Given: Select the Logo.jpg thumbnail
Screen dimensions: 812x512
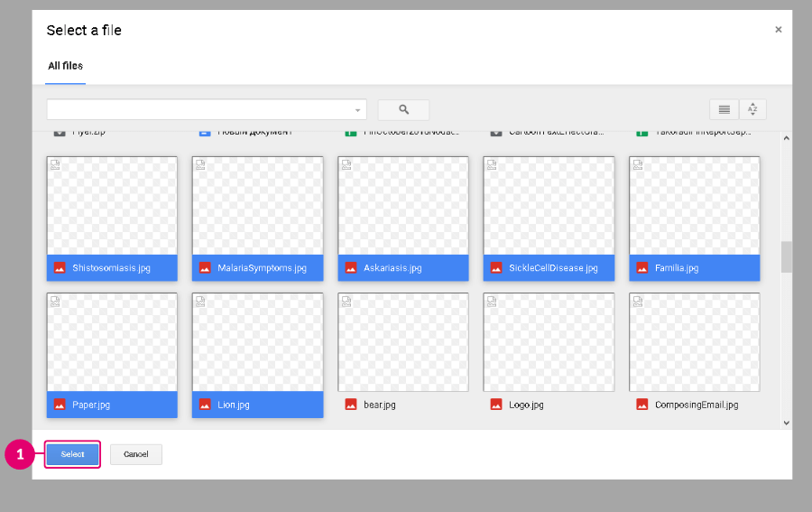Looking at the screenshot, I should [549, 342].
